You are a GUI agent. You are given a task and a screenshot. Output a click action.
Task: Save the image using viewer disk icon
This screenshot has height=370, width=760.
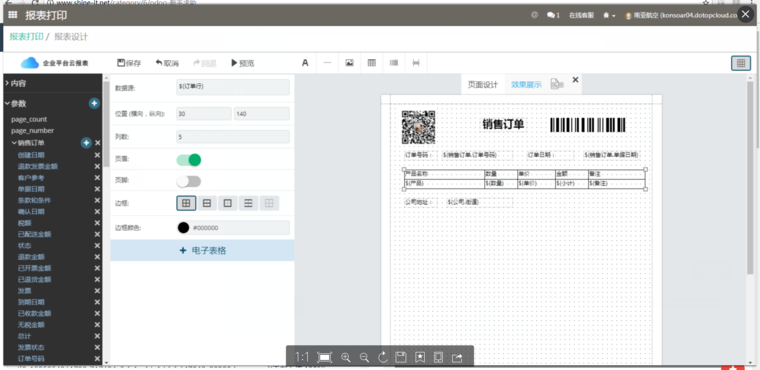click(401, 357)
